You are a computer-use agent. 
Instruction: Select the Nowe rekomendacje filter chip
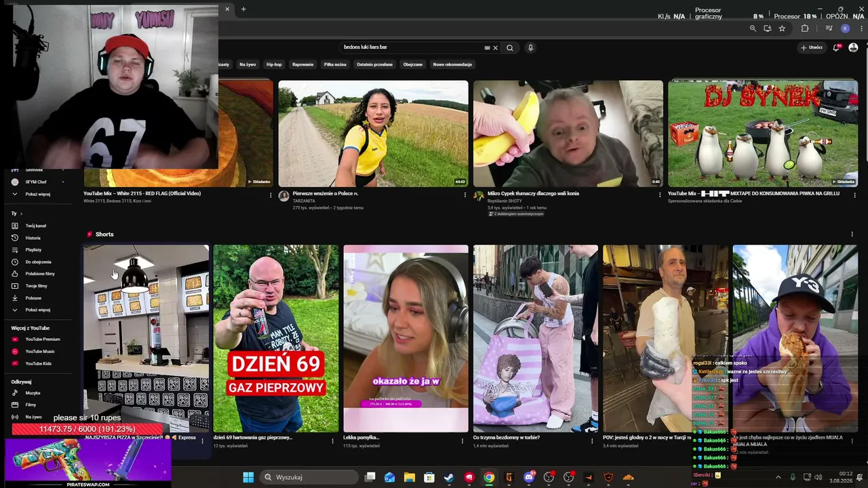[452, 64]
